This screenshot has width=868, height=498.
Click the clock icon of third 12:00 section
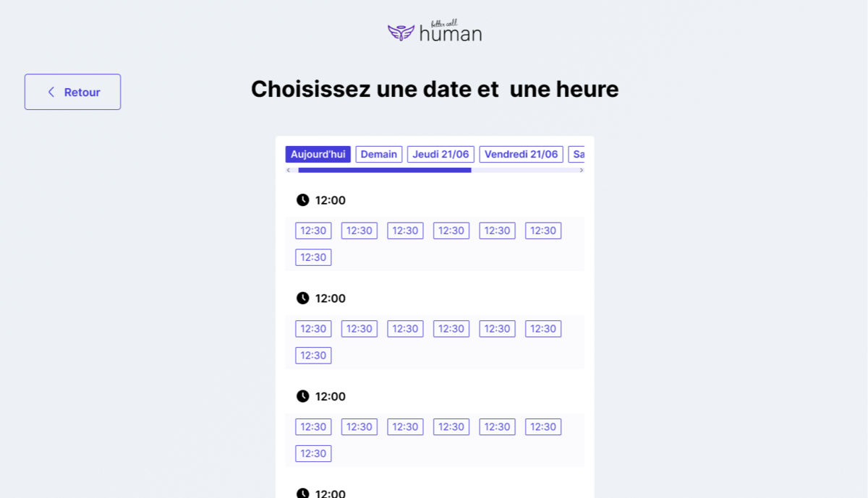(x=302, y=396)
